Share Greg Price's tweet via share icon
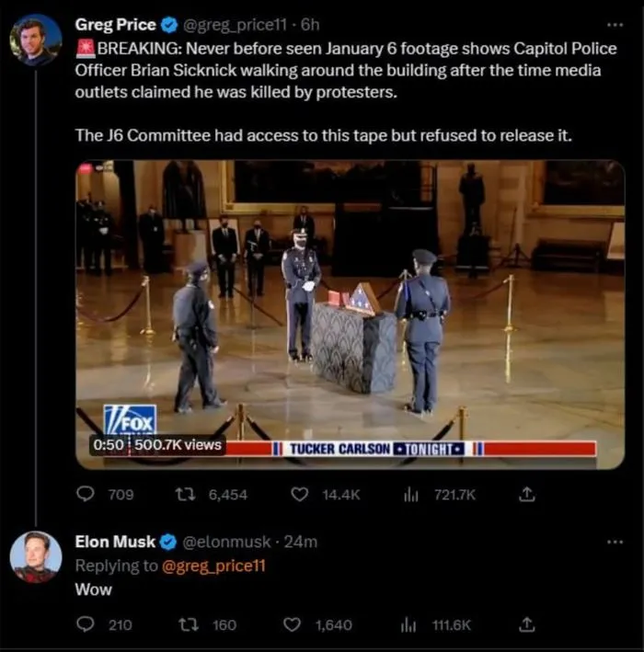 click(526, 494)
